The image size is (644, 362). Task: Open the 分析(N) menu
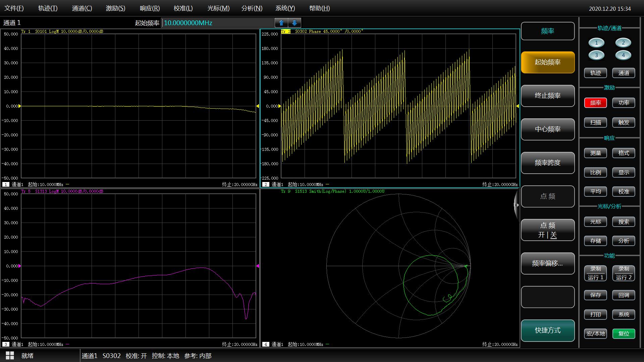252,8
